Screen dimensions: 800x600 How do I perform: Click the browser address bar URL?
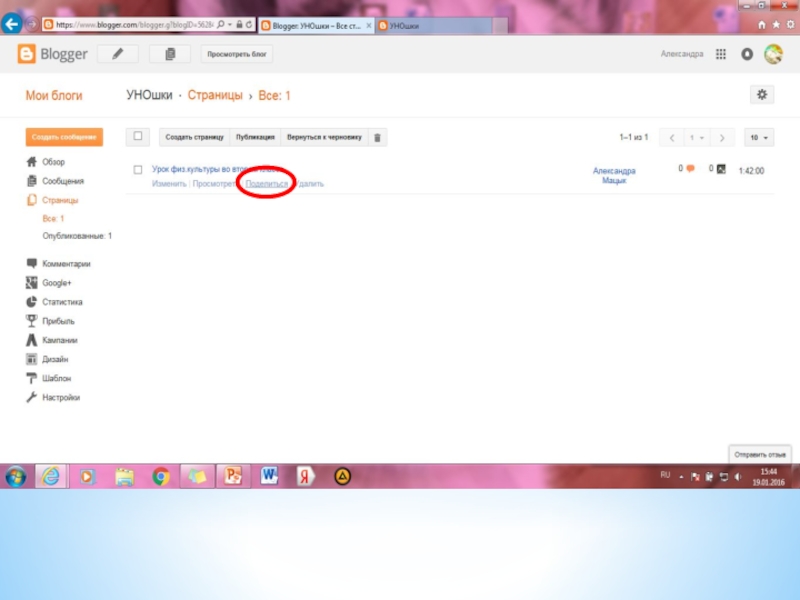tap(135, 24)
